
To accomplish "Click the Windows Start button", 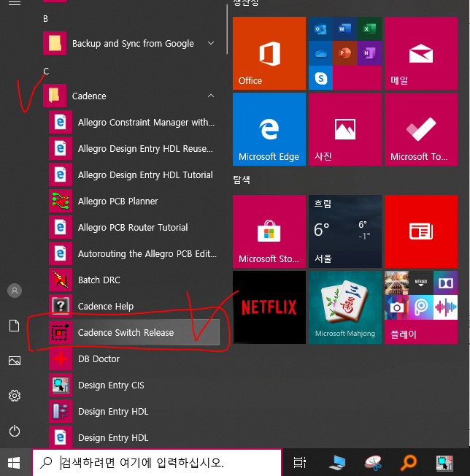I will [14, 463].
